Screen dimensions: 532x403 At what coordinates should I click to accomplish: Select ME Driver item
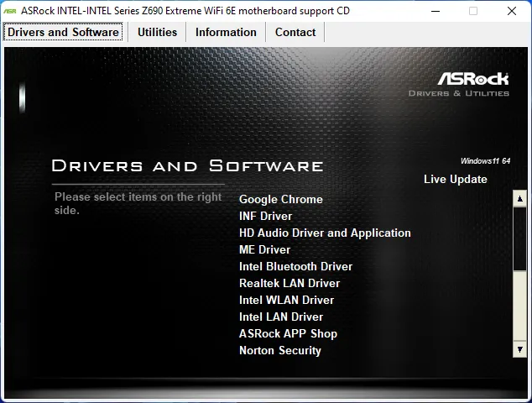coord(264,249)
